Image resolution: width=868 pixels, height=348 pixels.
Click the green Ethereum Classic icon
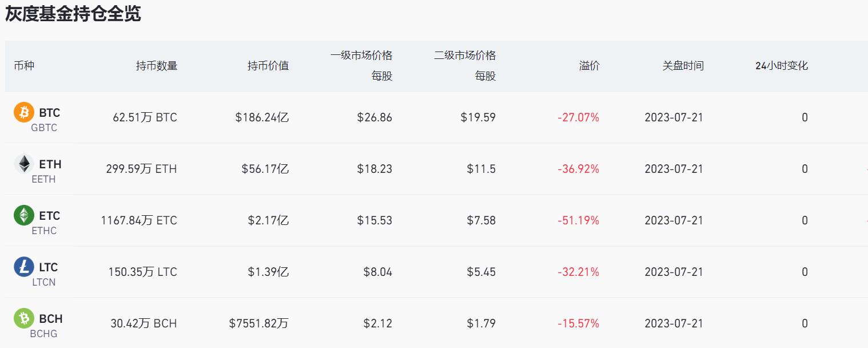tap(24, 215)
